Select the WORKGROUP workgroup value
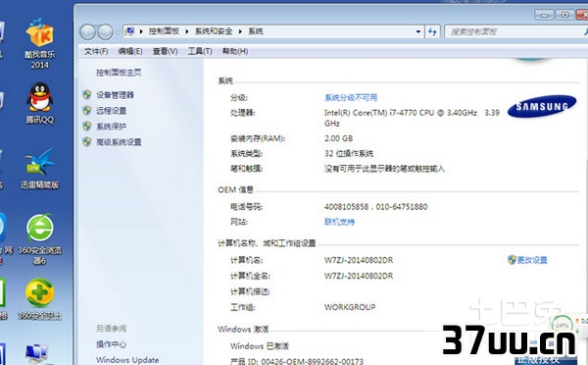This screenshot has width=588, height=365. [350, 307]
